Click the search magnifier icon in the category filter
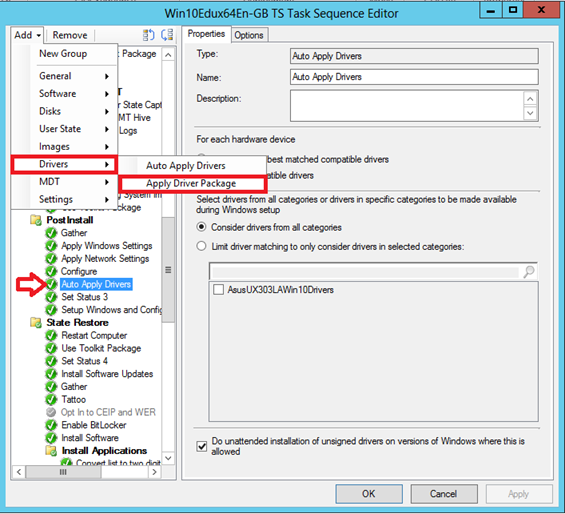This screenshot has width=565, height=514. (x=529, y=271)
